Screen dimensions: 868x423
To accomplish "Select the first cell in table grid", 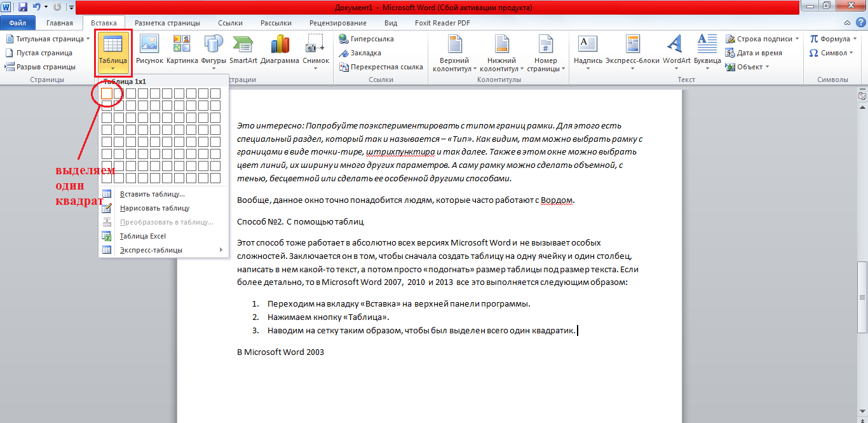I will tap(107, 94).
